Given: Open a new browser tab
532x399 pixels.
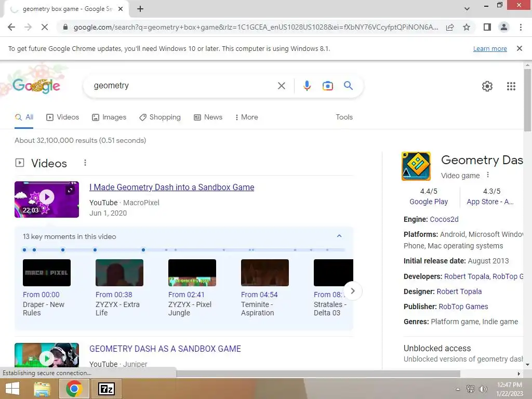Looking at the screenshot, I should tap(140, 9).
